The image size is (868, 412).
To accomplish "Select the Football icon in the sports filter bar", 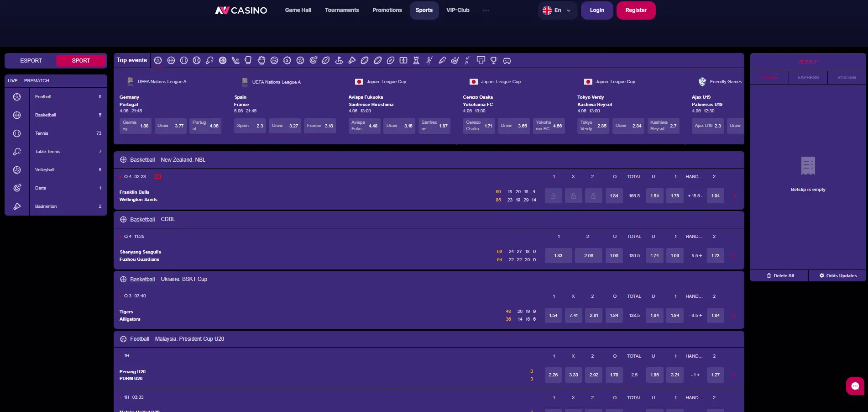I will pyautogui.click(x=158, y=60).
